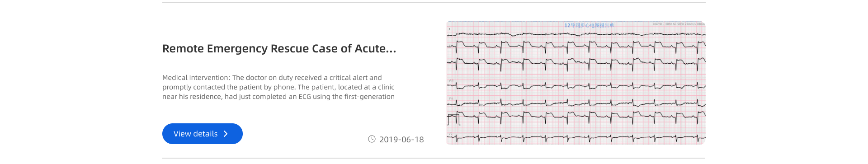868x164 pixels.
Task: Click the chevron arrow inside View details
Action: [226, 134]
